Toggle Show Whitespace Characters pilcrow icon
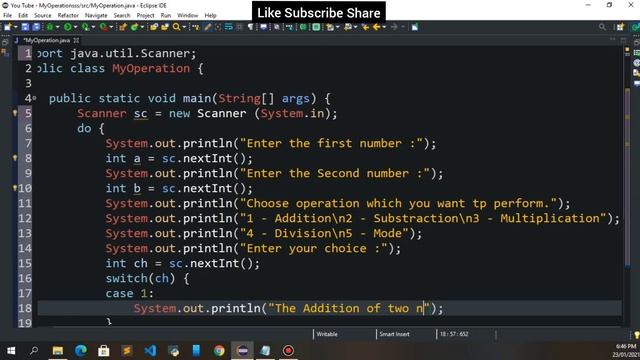This screenshot has width=640, height=360. (250, 27)
